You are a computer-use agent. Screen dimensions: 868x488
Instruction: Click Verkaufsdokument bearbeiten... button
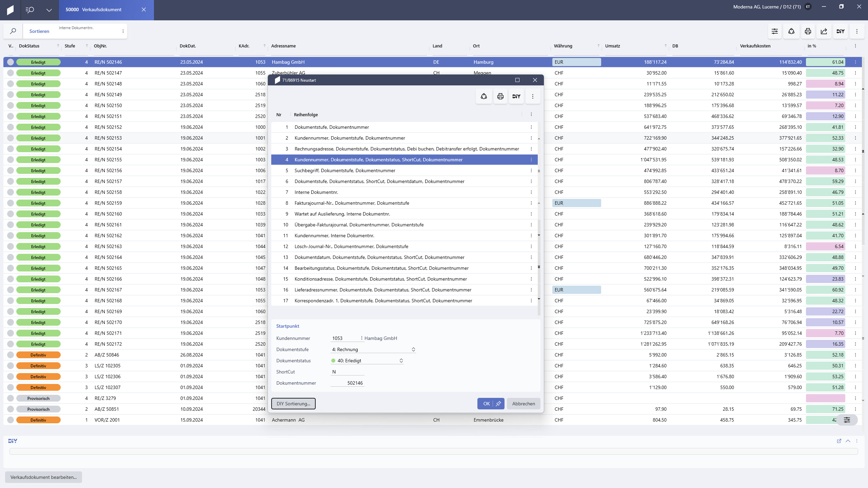[x=43, y=477]
